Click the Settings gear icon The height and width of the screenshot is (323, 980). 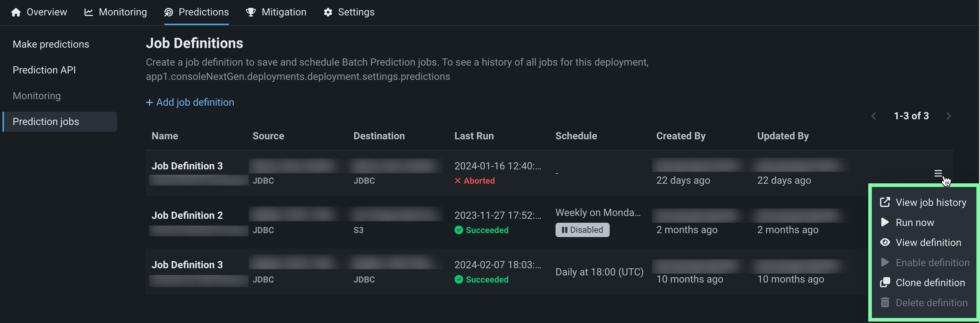(x=328, y=13)
